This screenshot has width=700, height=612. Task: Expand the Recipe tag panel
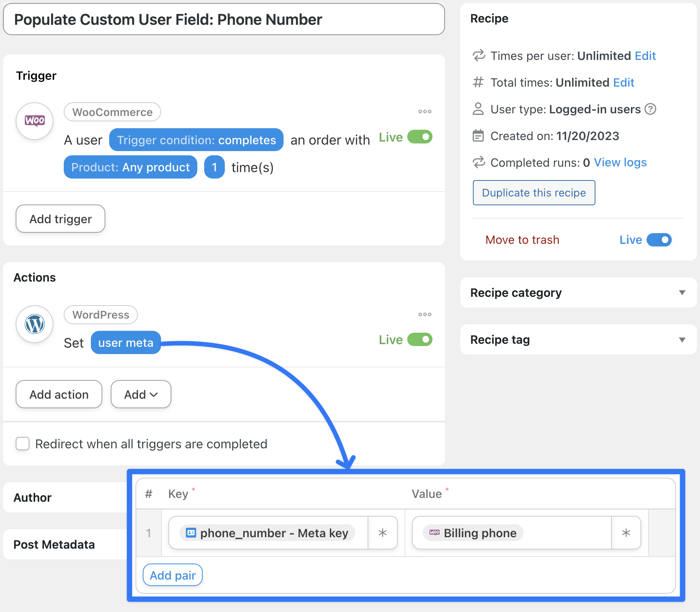click(x=682, y=340)
